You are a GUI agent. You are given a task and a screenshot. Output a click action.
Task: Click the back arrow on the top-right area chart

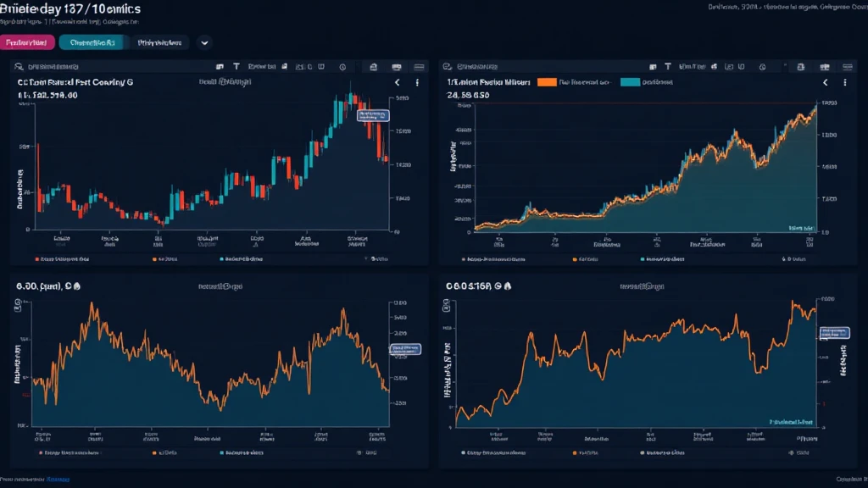(x=826, y=83)
